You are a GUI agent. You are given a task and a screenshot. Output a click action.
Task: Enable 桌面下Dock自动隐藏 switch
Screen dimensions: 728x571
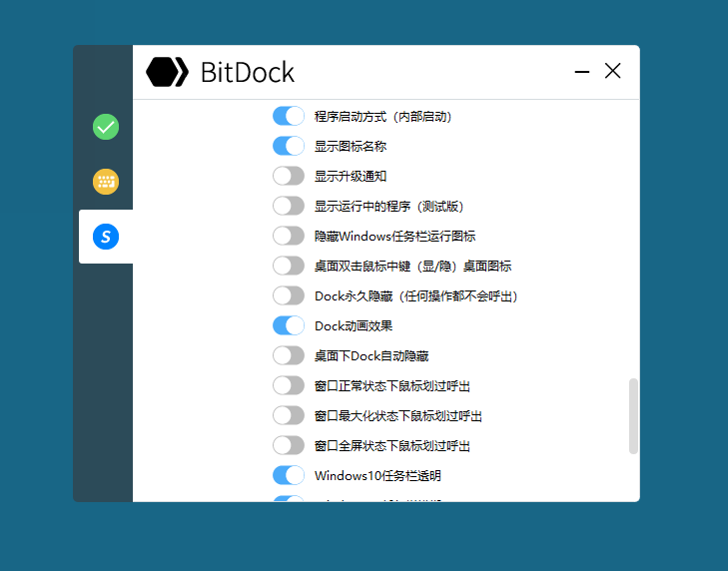289,355
